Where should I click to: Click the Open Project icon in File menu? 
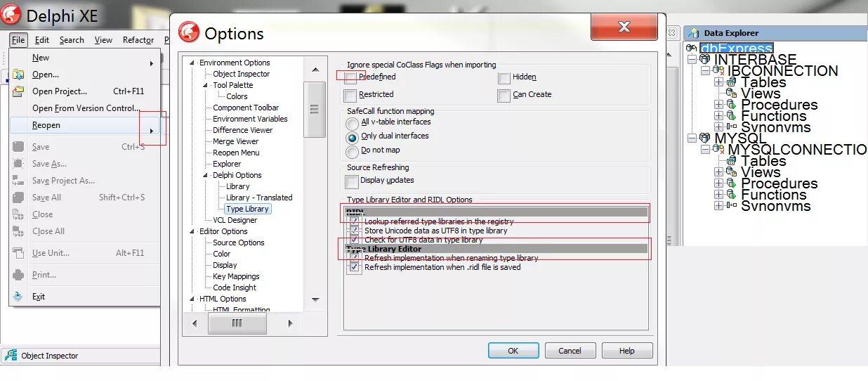point(19,91)
